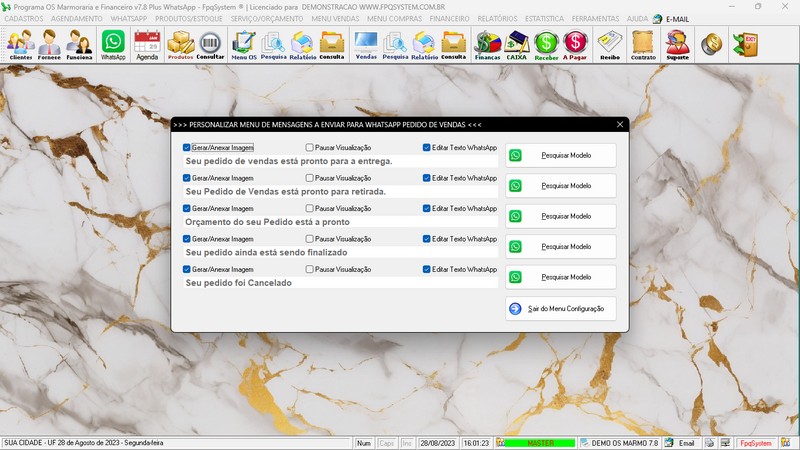Uncheck Editar Texto WhatsApp for retirada message
This screenshot has width=800, height=450.
[x=427, y=178]
